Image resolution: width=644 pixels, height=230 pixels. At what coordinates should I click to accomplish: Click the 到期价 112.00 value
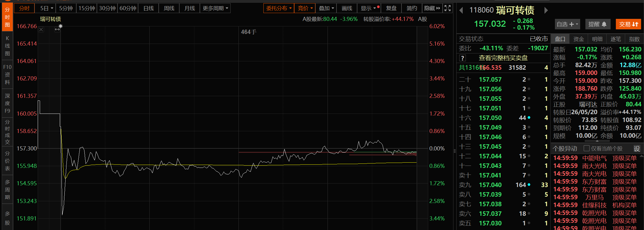click(x=588, y=128)
